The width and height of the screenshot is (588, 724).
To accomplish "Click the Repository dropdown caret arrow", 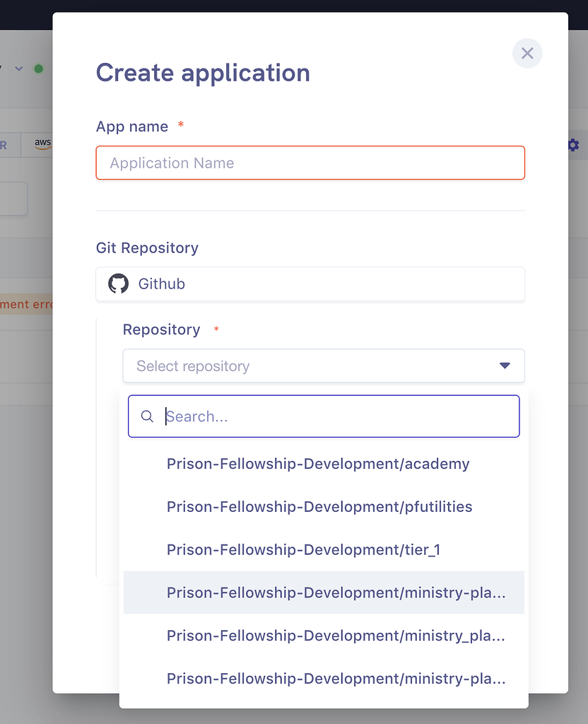I will (x=505, y=366).
